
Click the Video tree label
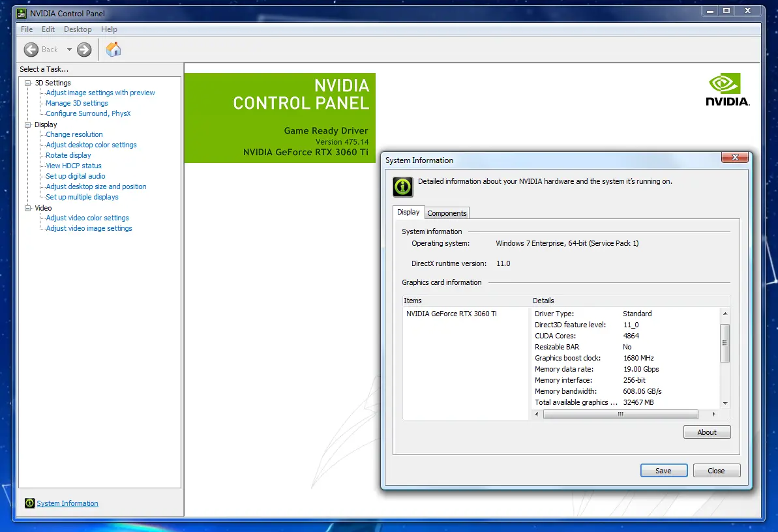43,208
